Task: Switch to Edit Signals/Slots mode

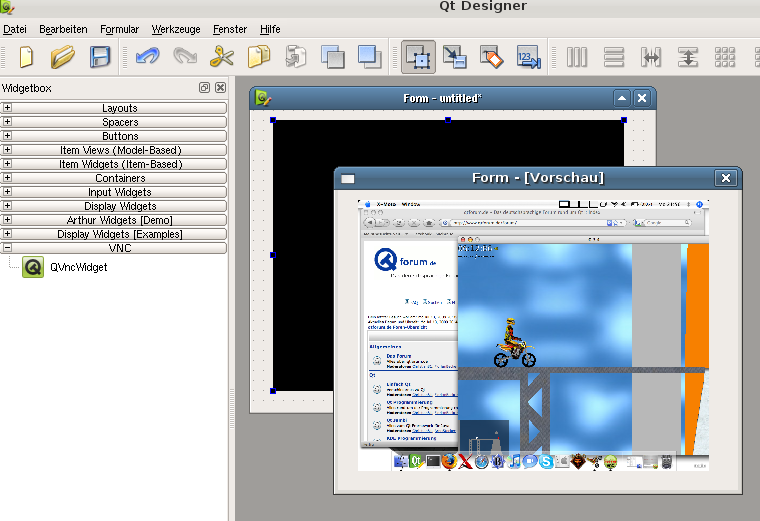Action: [455, 57]
